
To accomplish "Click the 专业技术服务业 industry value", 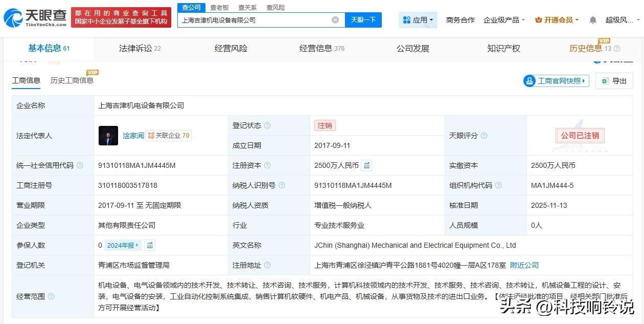I will point(339,225).
